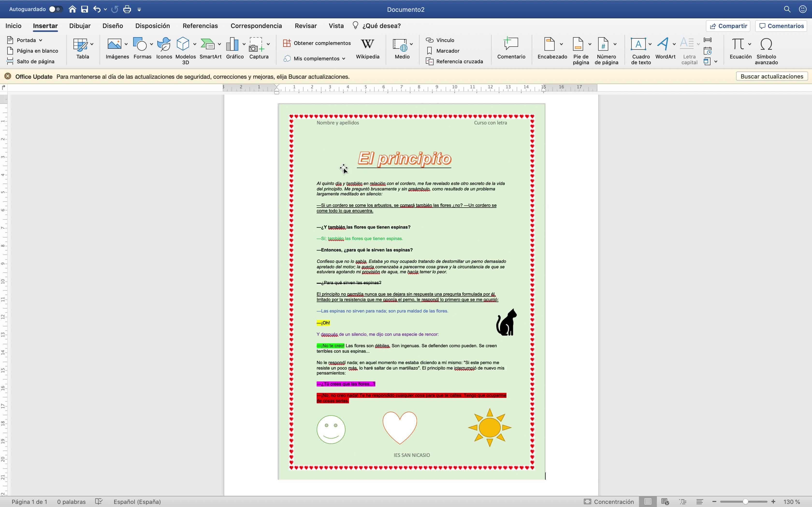This screenshot has height=507, width=812.
Task: Click the print icon in title bar
Action: pyautogui.click(x=127, y=9)
